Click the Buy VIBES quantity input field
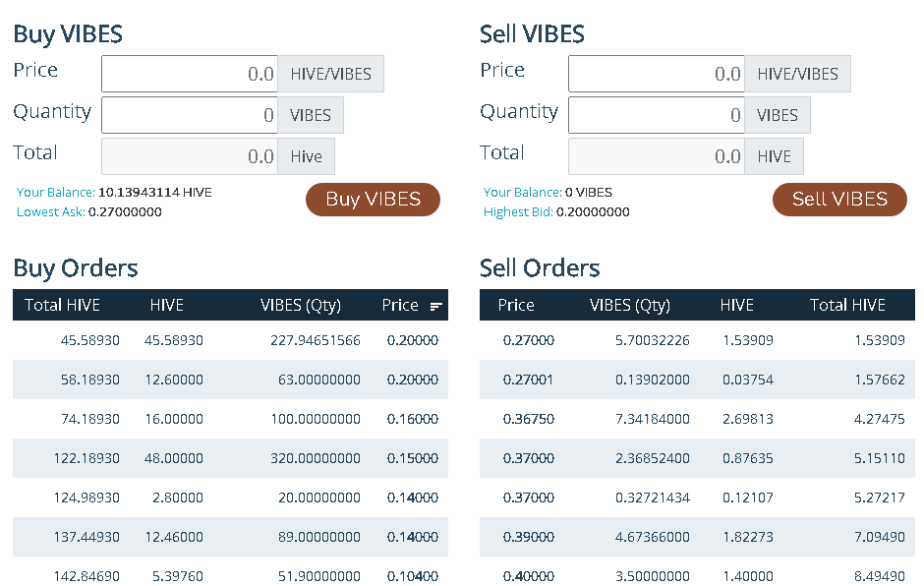924x586 pixels. 190,115
